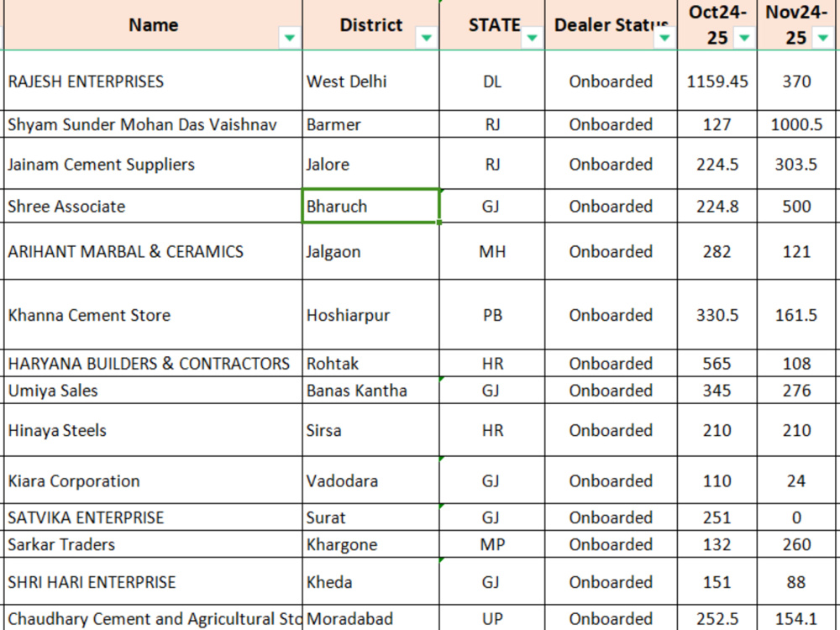
Task: Open the Dealer Status filter dropdown
Action: point(664,38)
